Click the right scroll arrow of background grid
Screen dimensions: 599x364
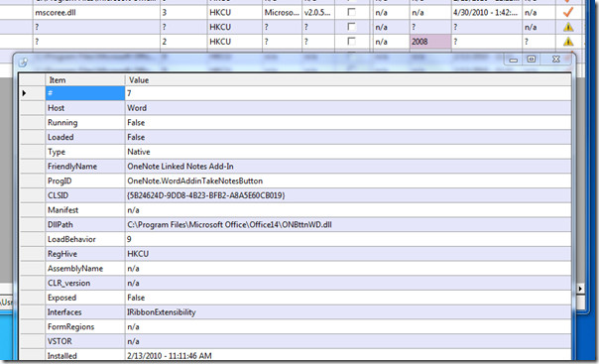[580, 289]
